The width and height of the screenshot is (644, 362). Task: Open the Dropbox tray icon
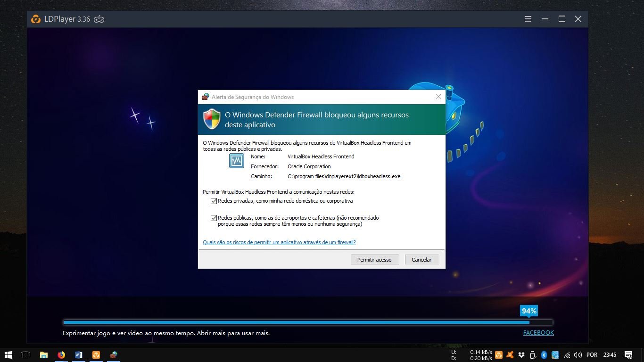click(x=521, y=354)
